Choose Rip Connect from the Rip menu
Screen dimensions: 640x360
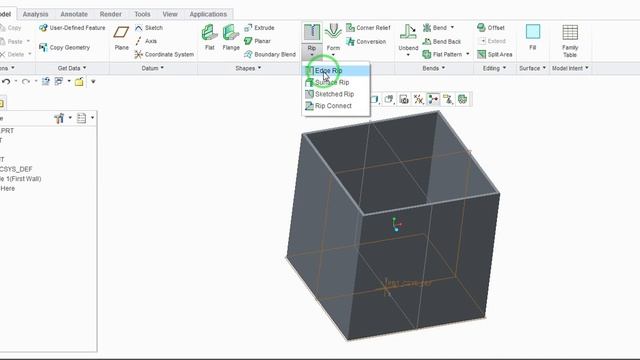pyautogui.click(x=336, y=106)
